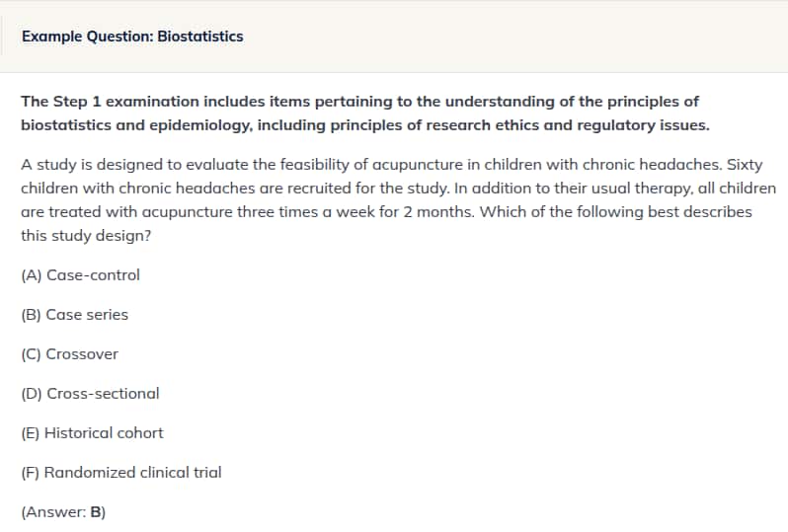Screen dimensions: 788x532
Task: Click the bold letter B in answer
Action: tap(96, 512)
